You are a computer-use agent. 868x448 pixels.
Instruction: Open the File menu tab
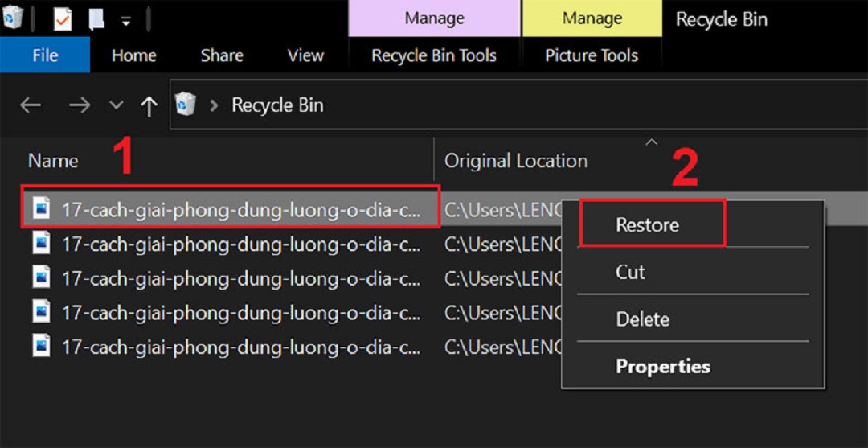pyautogui.click(x=45, y=55)
